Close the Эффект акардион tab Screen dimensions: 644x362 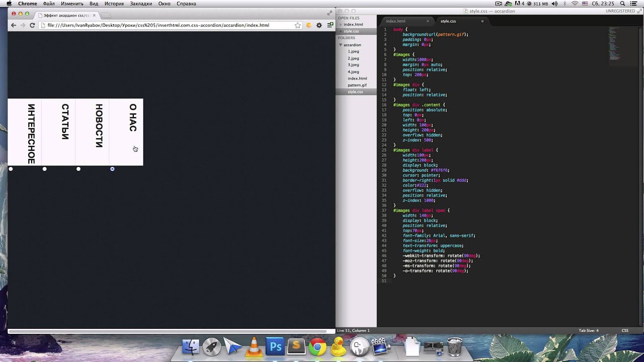[95, 15]
